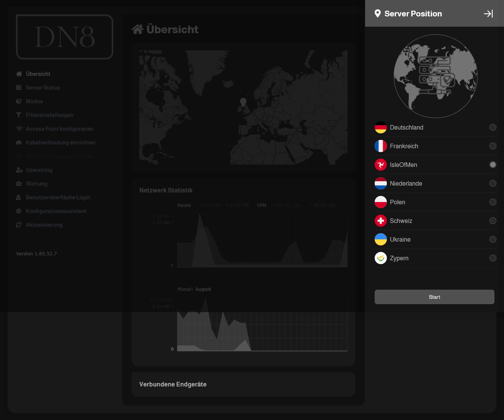Click the location pin on the map
Screen dimensions: 504x420
(243, 102)
